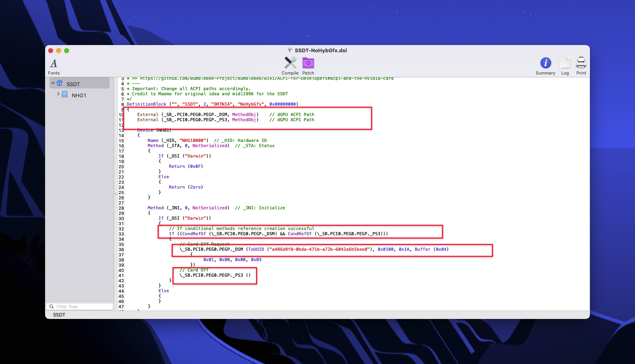This screenshot has width=635, height=364.
Task: Select the NHG1 tree label
Action: [79, 95]
